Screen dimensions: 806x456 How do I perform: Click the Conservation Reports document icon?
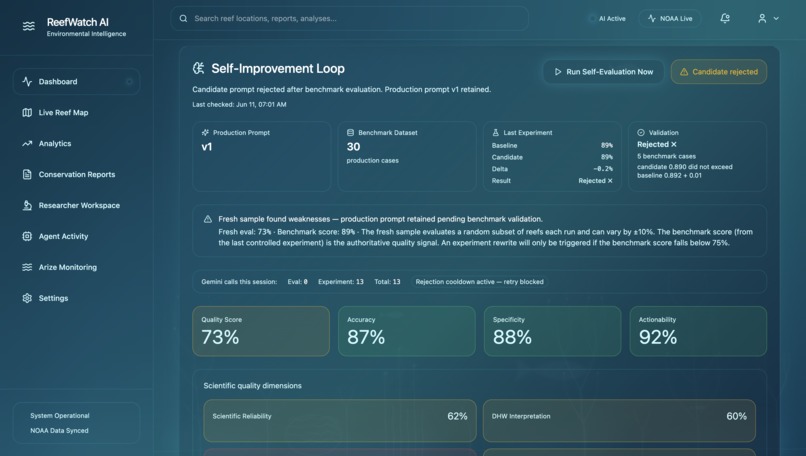27,174
